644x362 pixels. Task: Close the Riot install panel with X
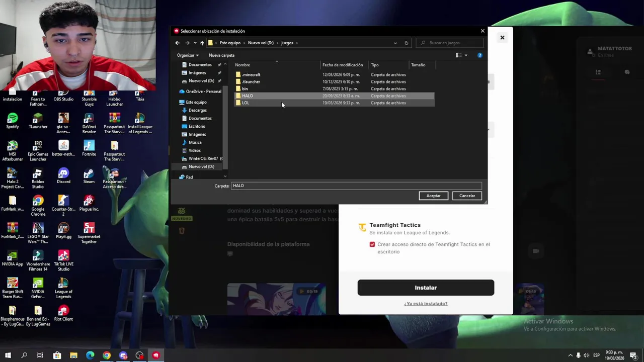coord(502,37)
